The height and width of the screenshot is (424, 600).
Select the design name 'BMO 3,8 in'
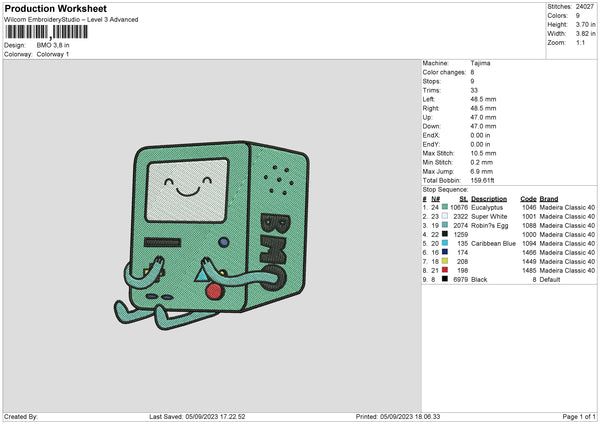pyautogui.click(x=53, y=45)
